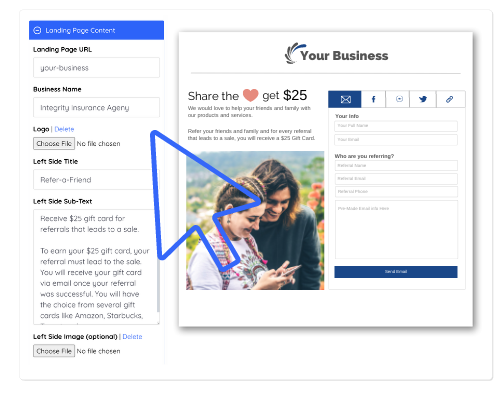Click the "Left Side Sub-Text" label
Image resolution: width=500 pixels, height=400 pixels.
click(x=62, y=201)
